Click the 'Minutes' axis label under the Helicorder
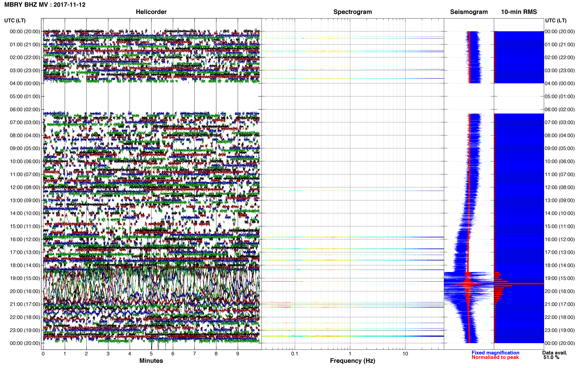 coord(151,361)
